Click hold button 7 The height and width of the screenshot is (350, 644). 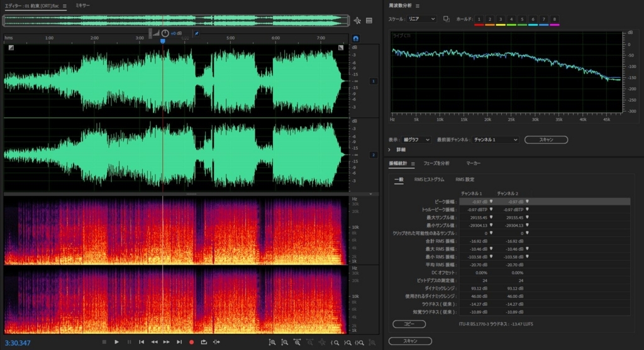(x=543, y=19)
